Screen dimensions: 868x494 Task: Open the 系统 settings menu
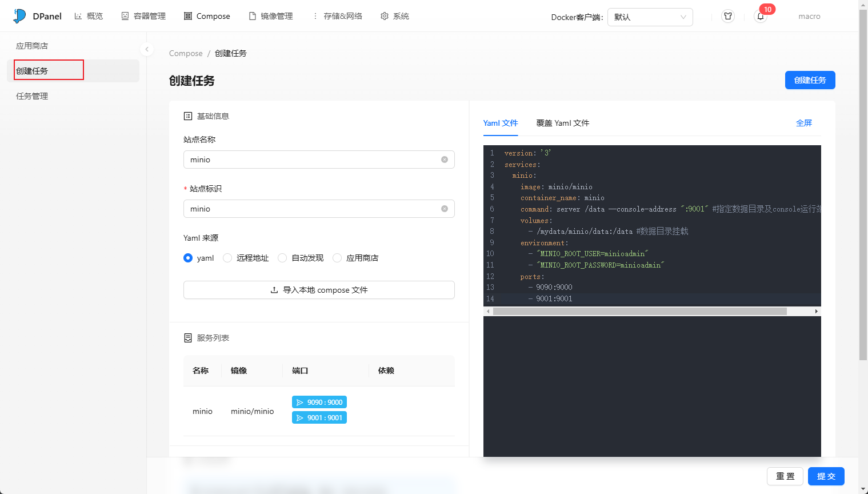tap(395, 16)
